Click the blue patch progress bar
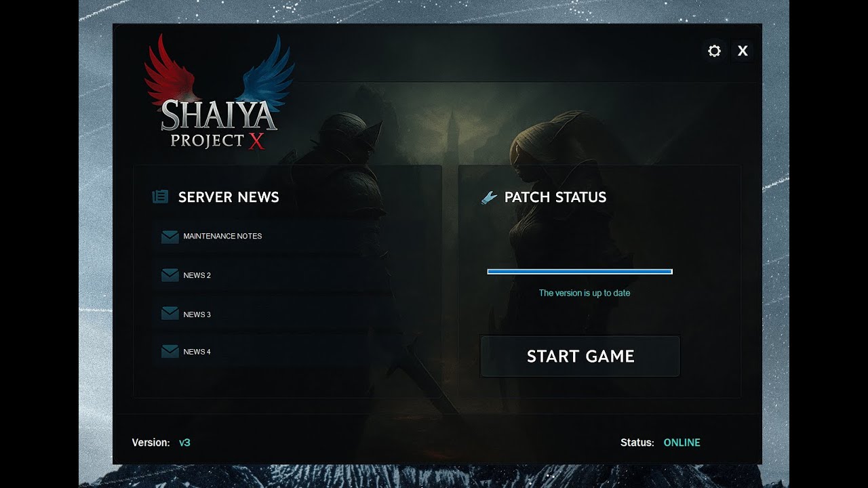 580,272
